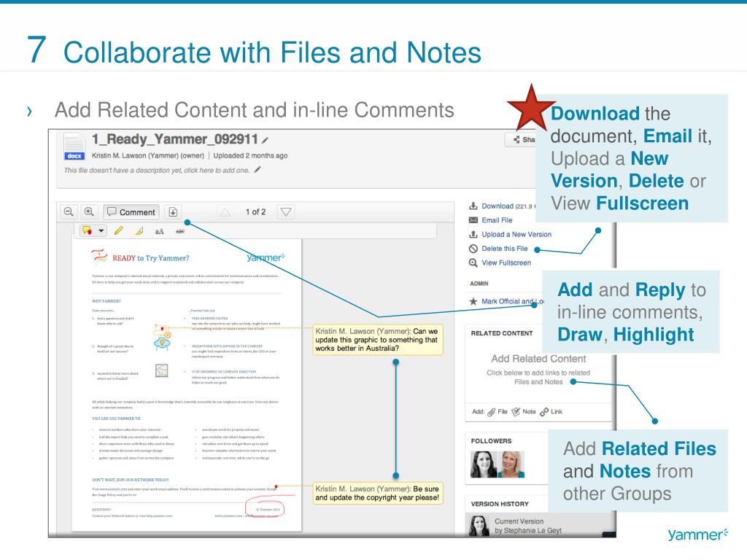Select the sticky note comment tool
747x560 pixels.
pyautogui.click(x=88, y=231)
